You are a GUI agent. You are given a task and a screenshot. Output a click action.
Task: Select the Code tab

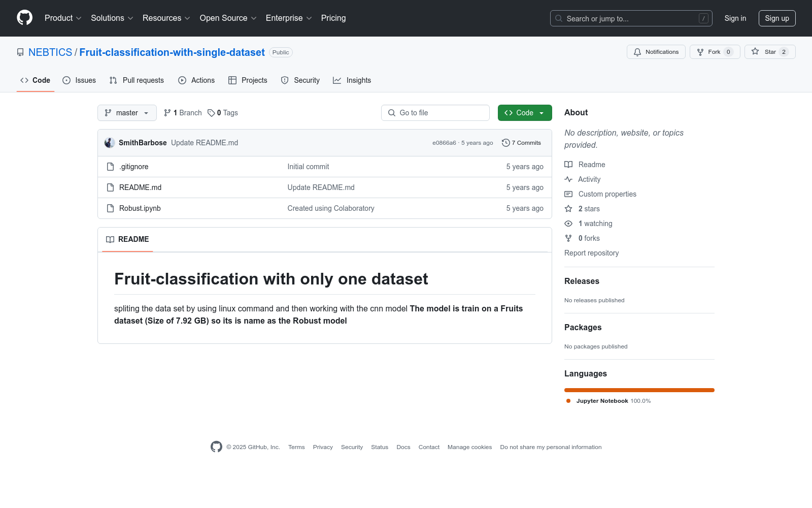(x=36, y=80)
